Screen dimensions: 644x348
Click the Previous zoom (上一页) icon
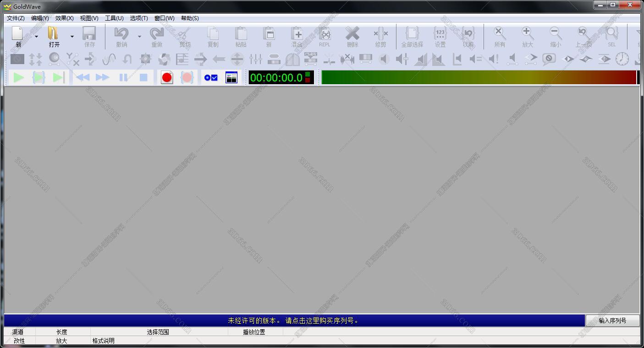coord(583,33)
